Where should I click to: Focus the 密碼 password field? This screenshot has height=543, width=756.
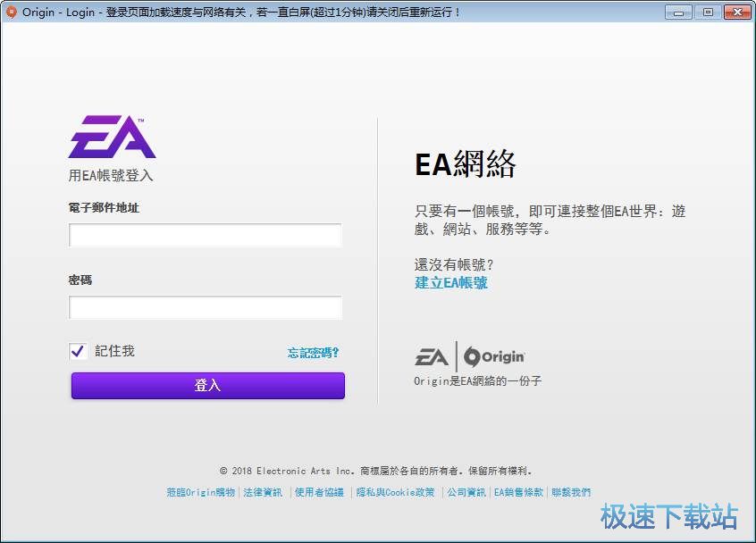click(x=206, y=308)
